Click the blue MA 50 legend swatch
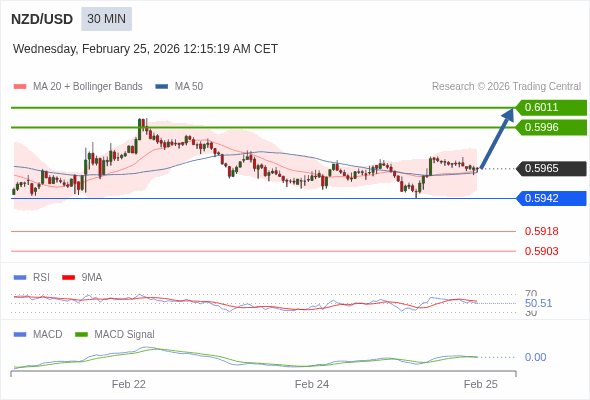This screenshot has height=400, width=590. (162, 87)
